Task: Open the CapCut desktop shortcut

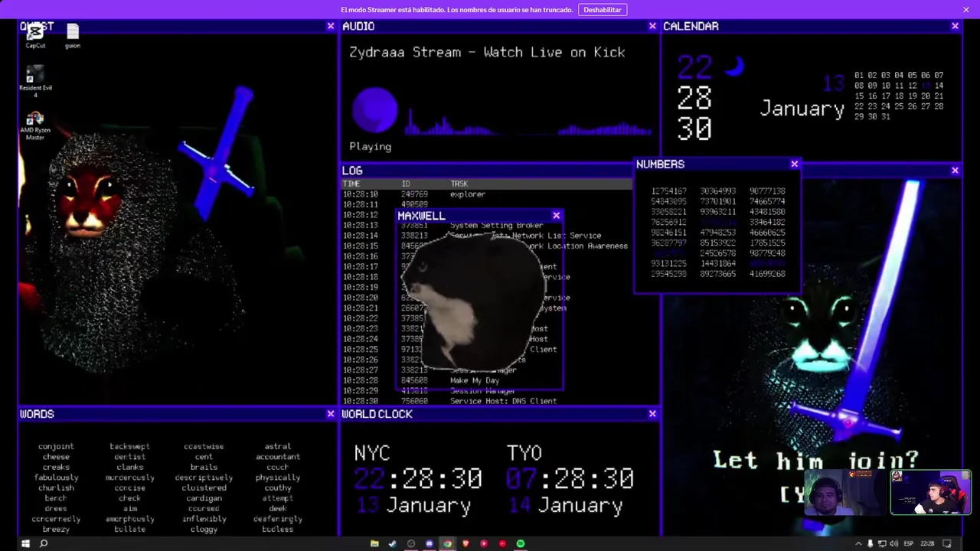Action: pos(35,36)
